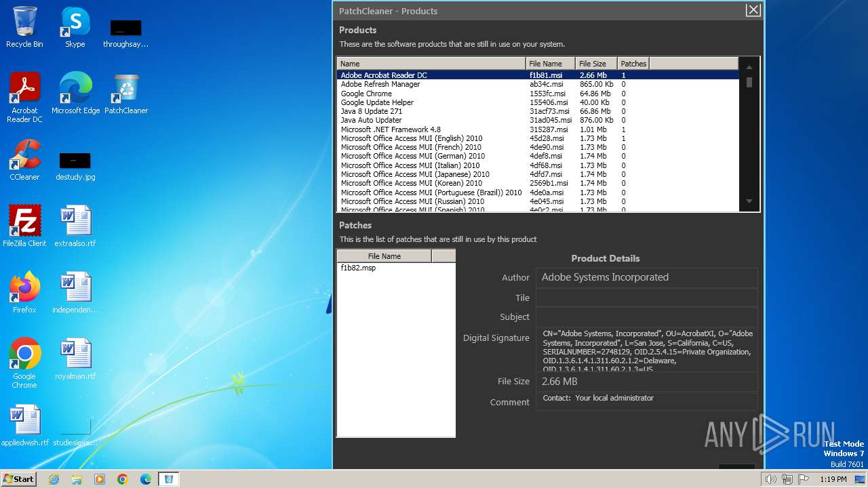This screenshot has width=868, height=488.
Task: Open the Recycle Bin desktop icon
Action: point(24,27)
